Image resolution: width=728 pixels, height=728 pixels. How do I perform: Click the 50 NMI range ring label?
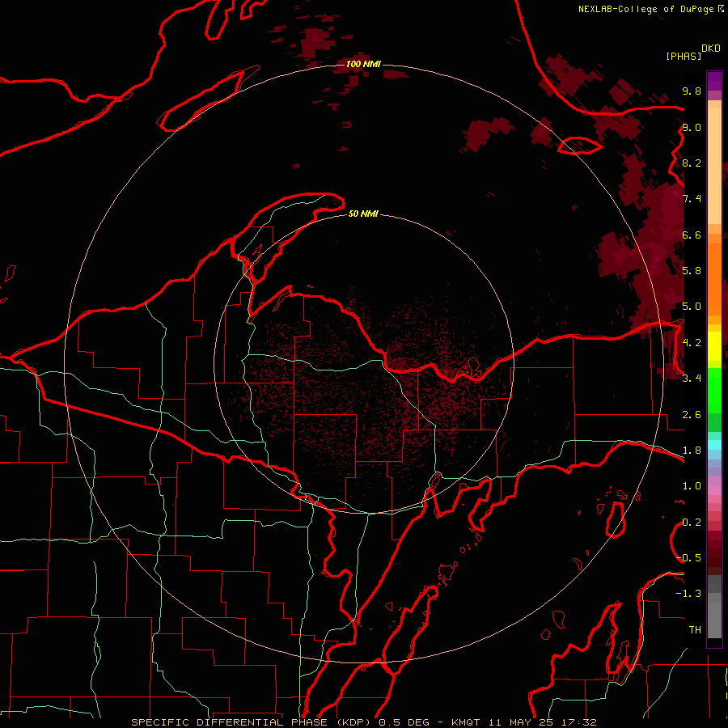coord(363,214)
